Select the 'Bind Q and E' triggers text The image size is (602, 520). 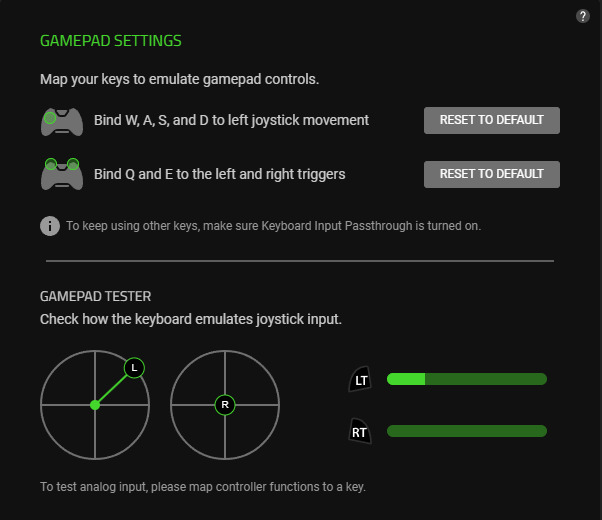coord(219,174)
